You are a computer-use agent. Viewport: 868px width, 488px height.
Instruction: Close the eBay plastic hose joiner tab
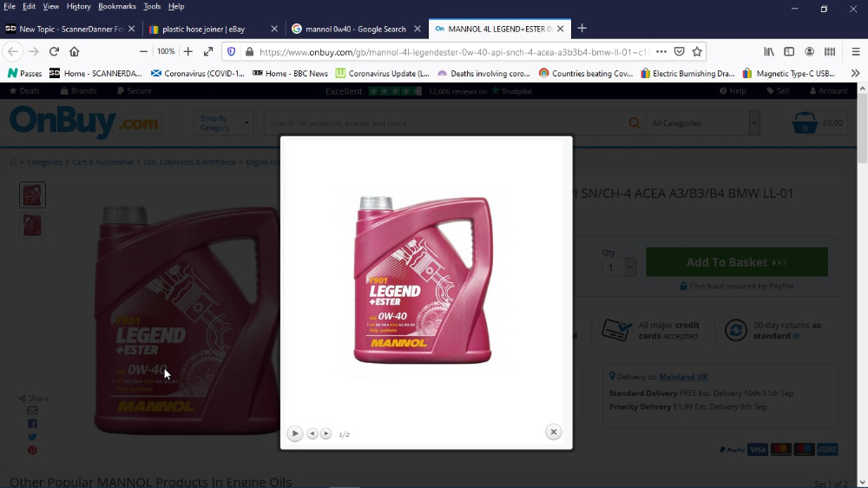pos(274,29)
